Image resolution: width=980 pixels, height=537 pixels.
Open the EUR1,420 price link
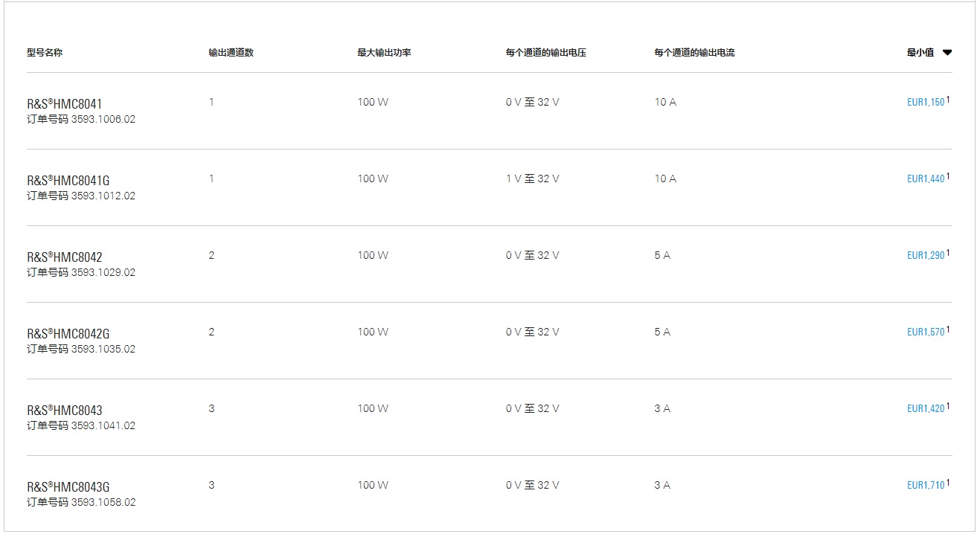[925, 409]
